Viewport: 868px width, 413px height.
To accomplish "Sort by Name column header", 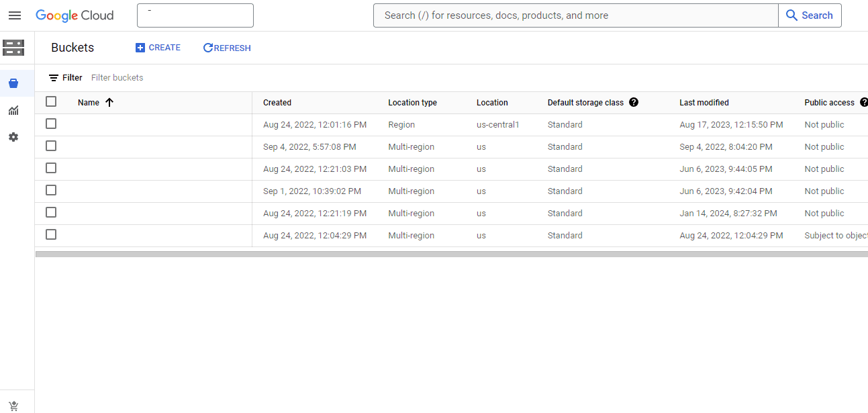I will (x=89, y=103).
